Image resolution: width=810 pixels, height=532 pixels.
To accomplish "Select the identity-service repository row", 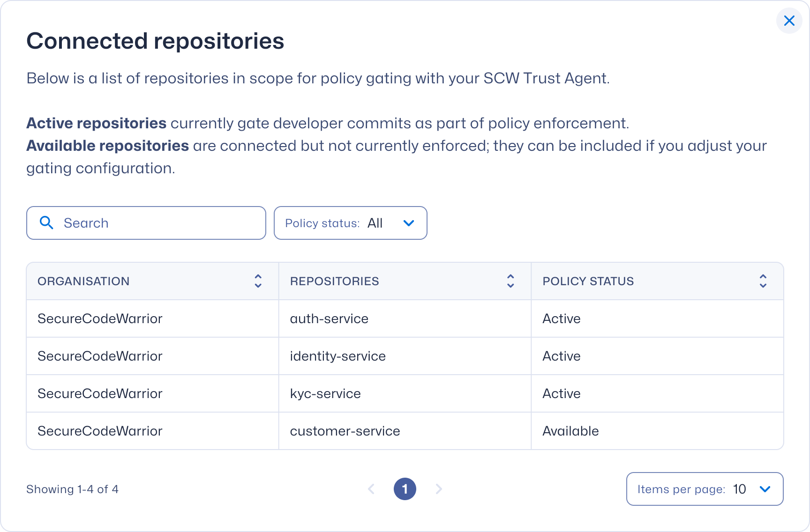I will (x=338, y=356).
